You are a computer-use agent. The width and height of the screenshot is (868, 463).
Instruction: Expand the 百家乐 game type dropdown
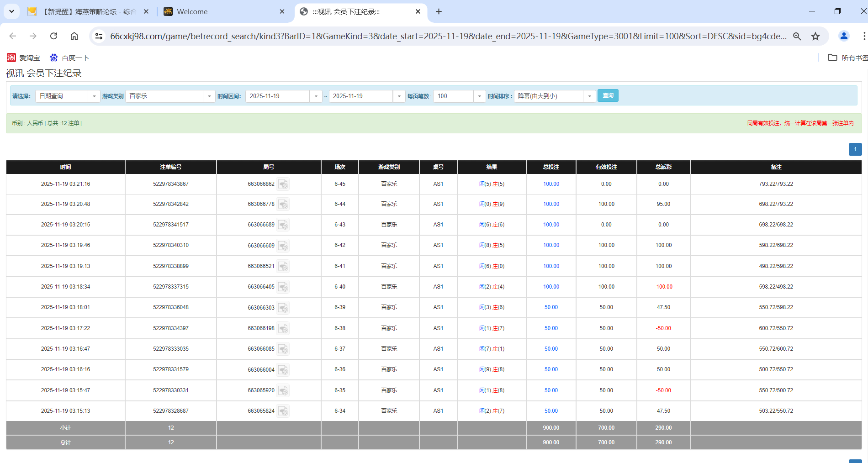pyautogui.click(x=209, y=96)
